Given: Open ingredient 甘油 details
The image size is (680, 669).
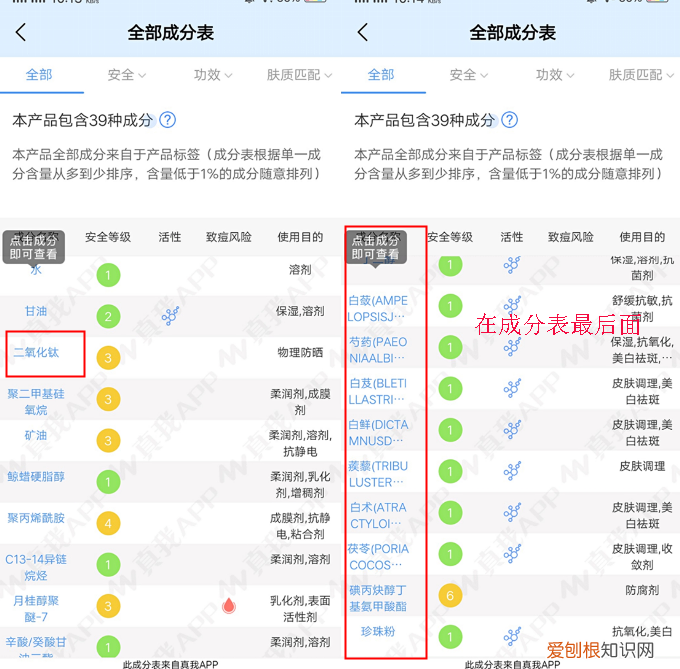Looking at the screenshot, I should pos(36,311).
